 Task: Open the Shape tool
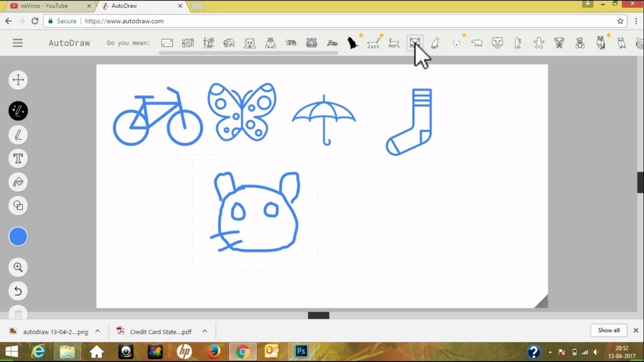point(18,206)
